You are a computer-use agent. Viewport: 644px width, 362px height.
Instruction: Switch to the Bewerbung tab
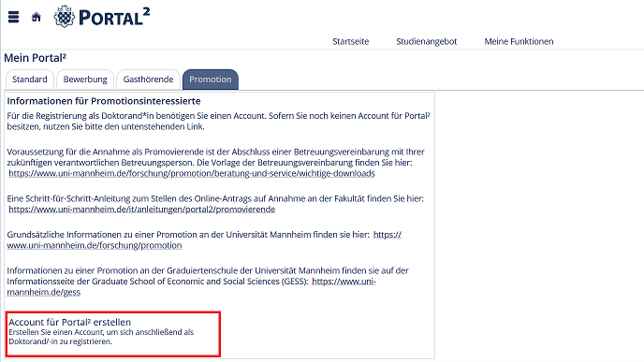[85, 80]
